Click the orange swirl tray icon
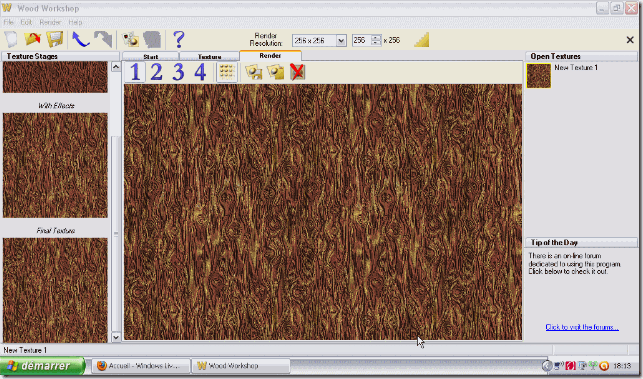The width and height of the screenshot is (643, 379). pos(604,365)
